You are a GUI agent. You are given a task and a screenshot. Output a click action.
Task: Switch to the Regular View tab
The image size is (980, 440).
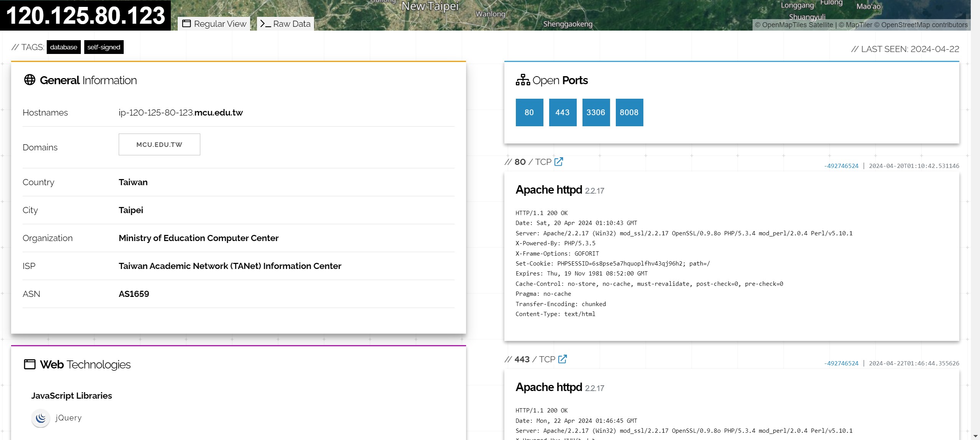tap(214, 24)
